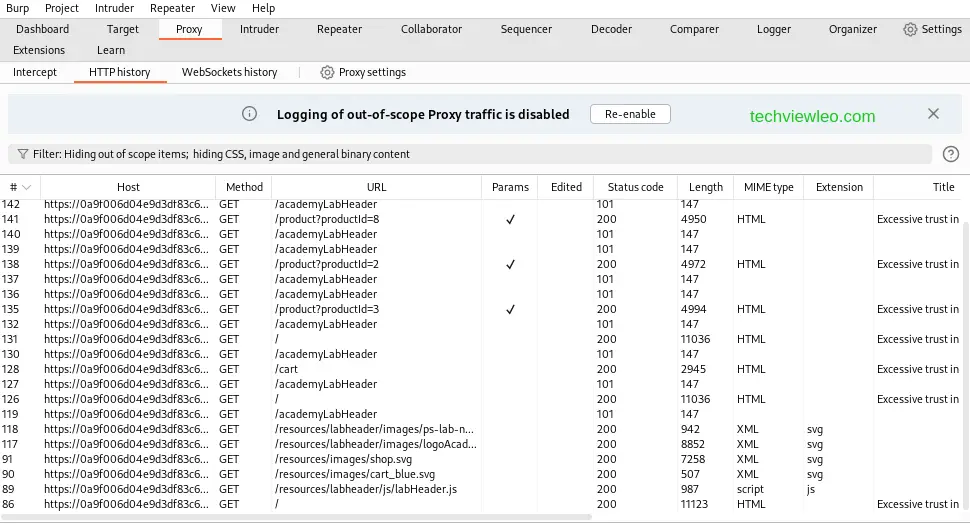Open the Burp menu
Image resolution: width=970 pixels, height=525 pixels.
click(18, 8)
